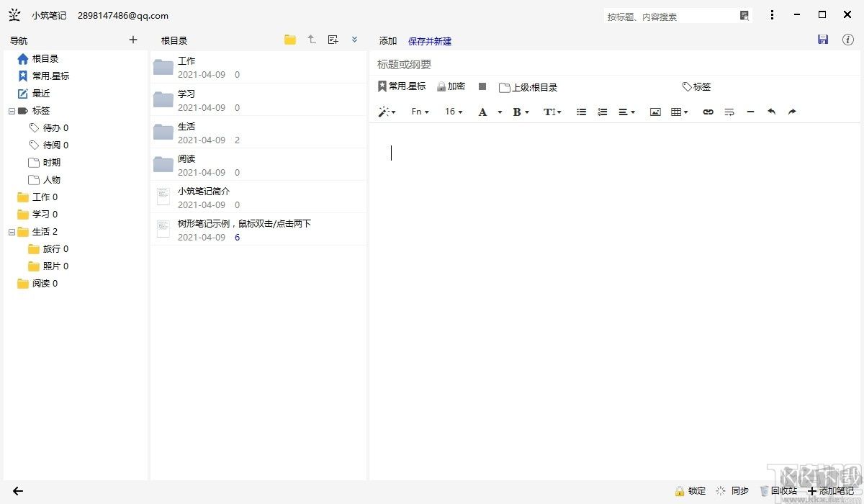Open the three-dot overflow menu
This screenshot has height=504, width=864.
pyautogui.click(x=772, y=14)
